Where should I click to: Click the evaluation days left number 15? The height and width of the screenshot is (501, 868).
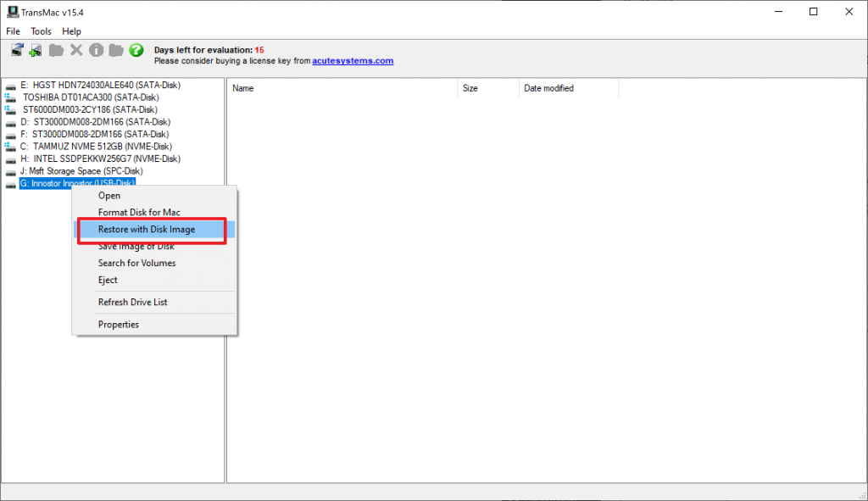pyautogui.click(x=259, y=50)
